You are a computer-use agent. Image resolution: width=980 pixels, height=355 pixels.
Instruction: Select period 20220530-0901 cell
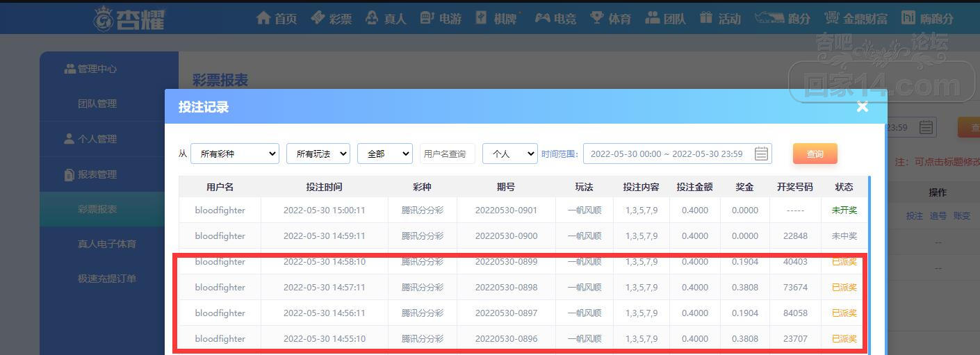coord(506,210)
